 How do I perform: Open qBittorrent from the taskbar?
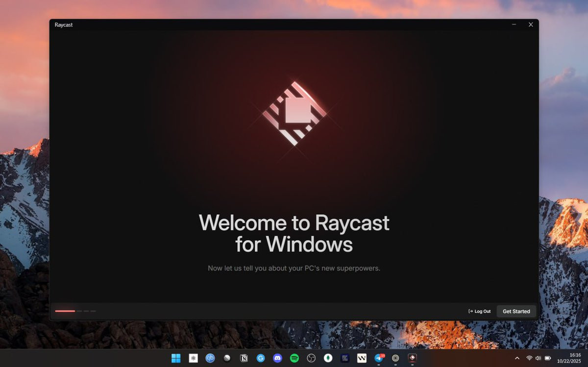pos(210,358)
